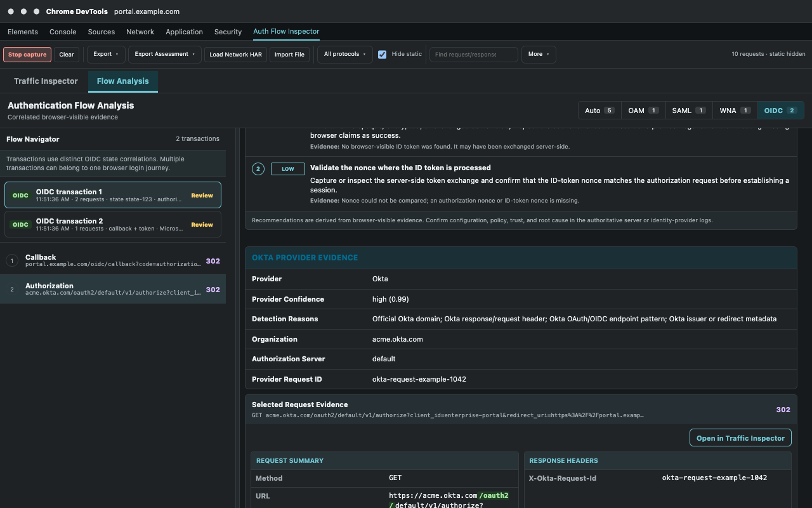This screenshot has height=508, width=812.
Task: Click Provider Request ID value okta-request-example-1042
Action: tap(419, 379)
